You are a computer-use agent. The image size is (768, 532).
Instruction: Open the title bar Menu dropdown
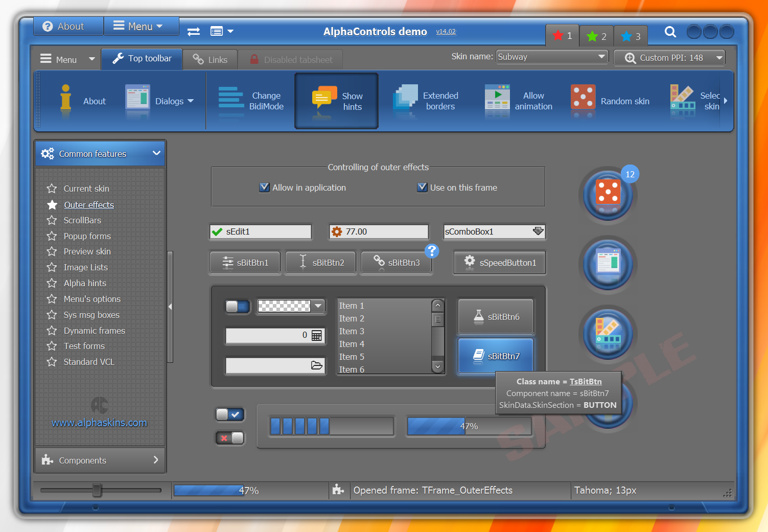(x=142, y=26)
